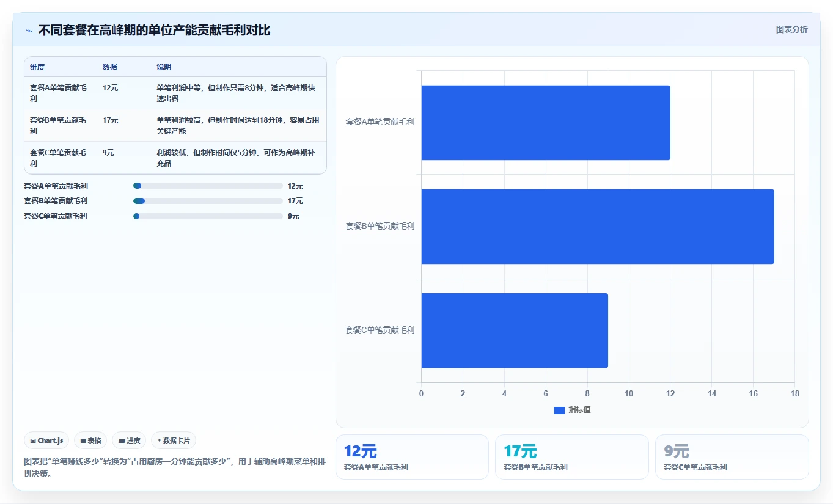Click the 图表分析 label in header
The width and height of the screenshot is (833, 504).
coord(791,29)
